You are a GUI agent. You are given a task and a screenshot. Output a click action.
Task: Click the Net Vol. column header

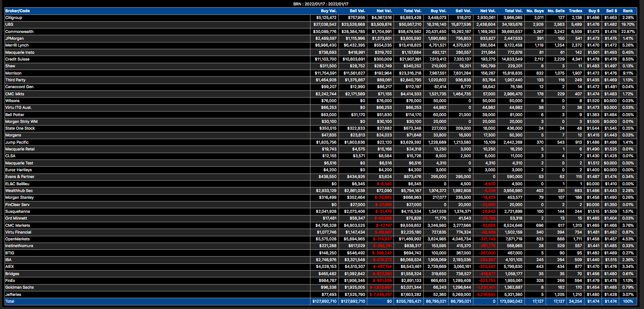(x=488, y=10)
